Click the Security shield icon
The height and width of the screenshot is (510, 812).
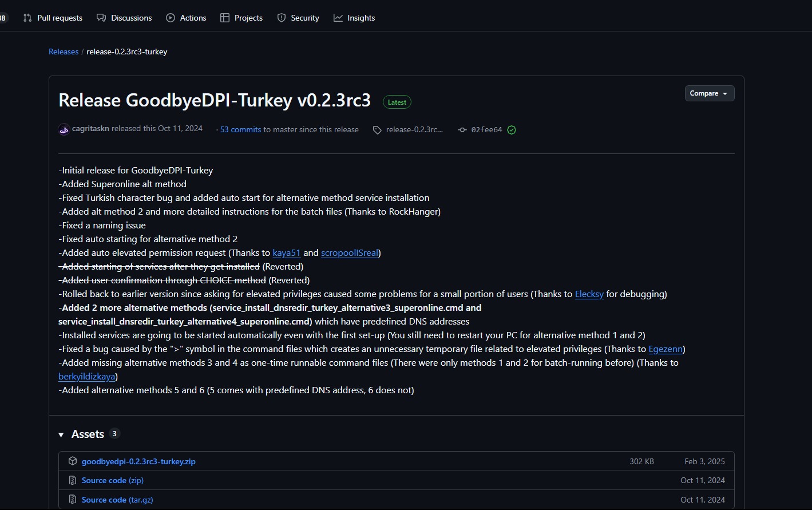tap(282, 18)
